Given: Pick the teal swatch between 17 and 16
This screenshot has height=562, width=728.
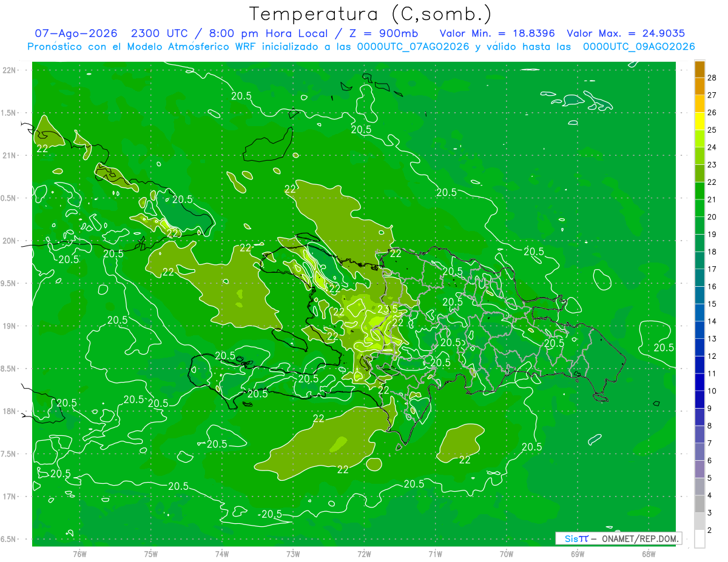Looking at the screenshot, I should click(699, 278).
